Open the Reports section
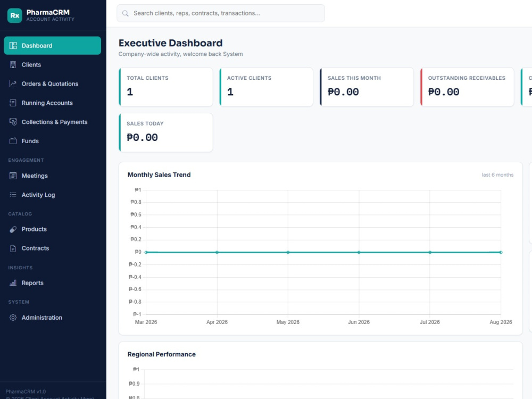Image resolution: width=532 pixels, height=399 pixels. click(52, 283)
